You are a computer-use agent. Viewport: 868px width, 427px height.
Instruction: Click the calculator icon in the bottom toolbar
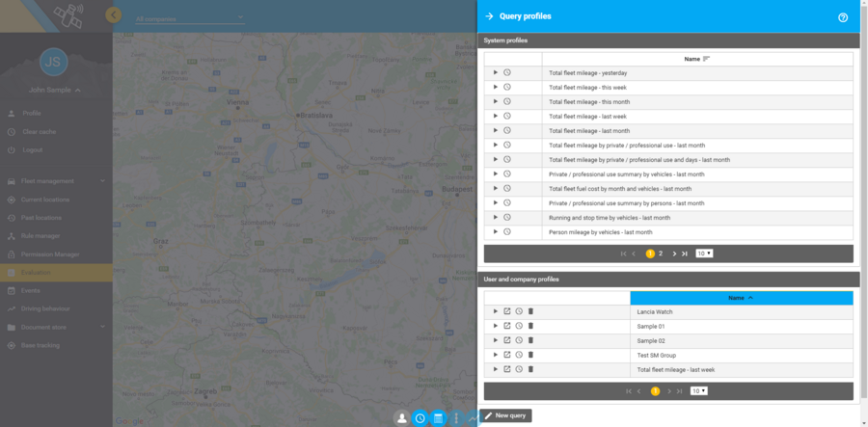[x=438, y=418]
